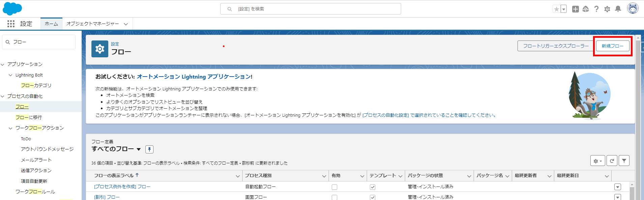Open row actions for [プロセス例外を作成] フロー

618,187
